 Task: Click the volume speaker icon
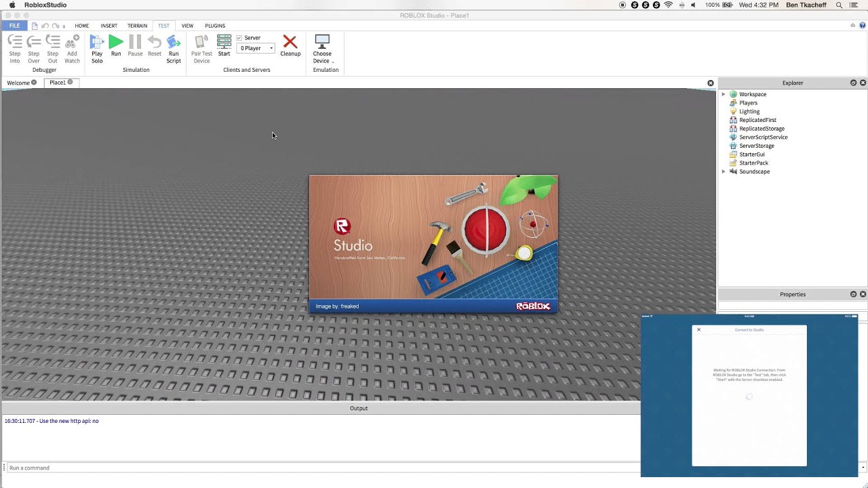pyautogui.click(x=694, y=5)
